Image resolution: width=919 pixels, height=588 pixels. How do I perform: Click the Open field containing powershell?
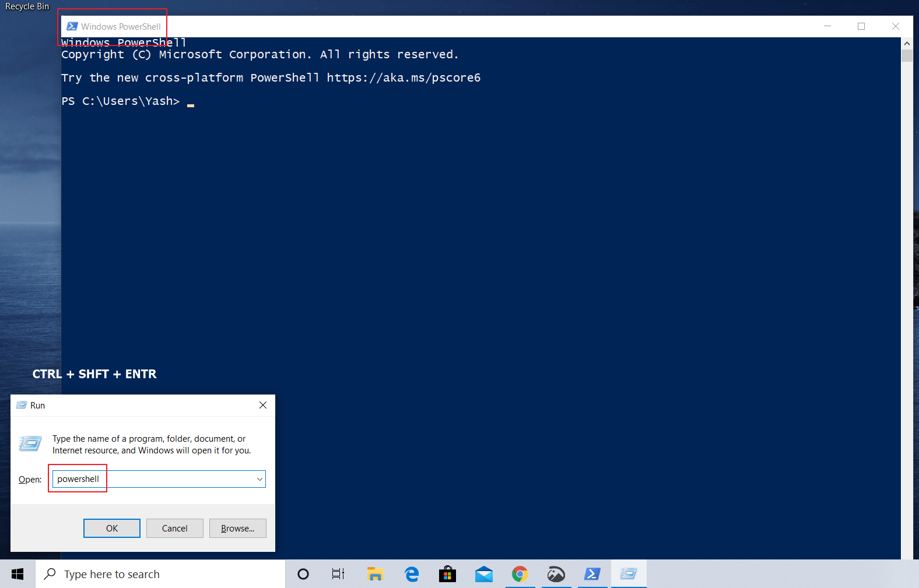tap(159, 479)
